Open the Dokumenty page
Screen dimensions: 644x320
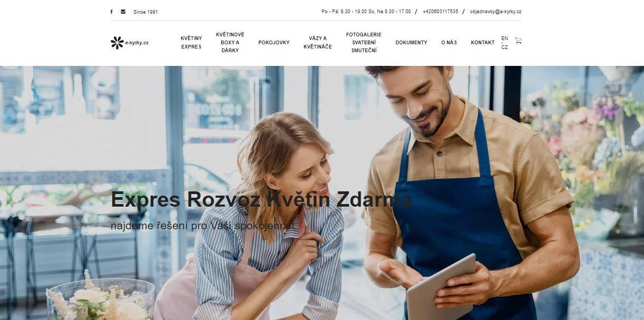412,43
